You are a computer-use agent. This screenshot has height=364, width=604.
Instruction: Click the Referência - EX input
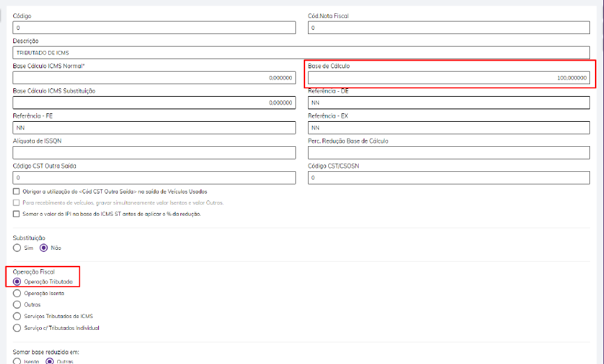tap(449, 128)
